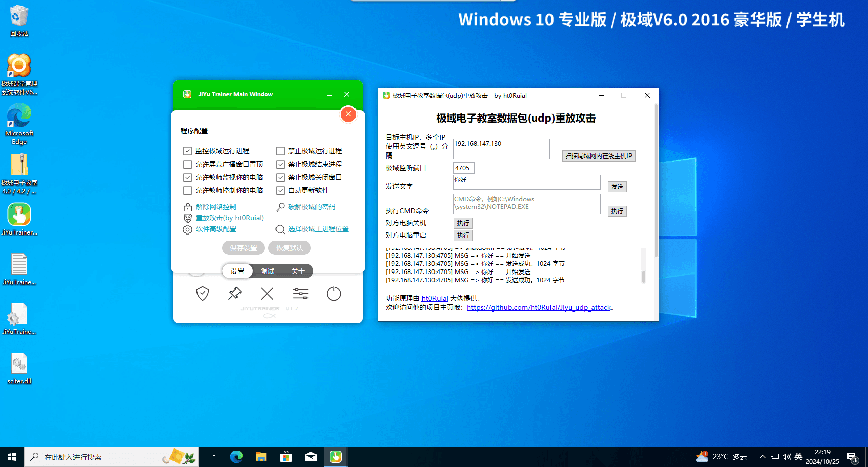Open the 破解极域的密码 link
This screenshot has width=868, height=467.
(311, 207)
